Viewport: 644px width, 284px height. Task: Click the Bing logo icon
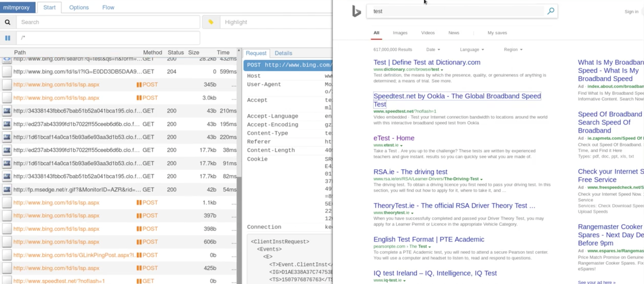[356, 11]
